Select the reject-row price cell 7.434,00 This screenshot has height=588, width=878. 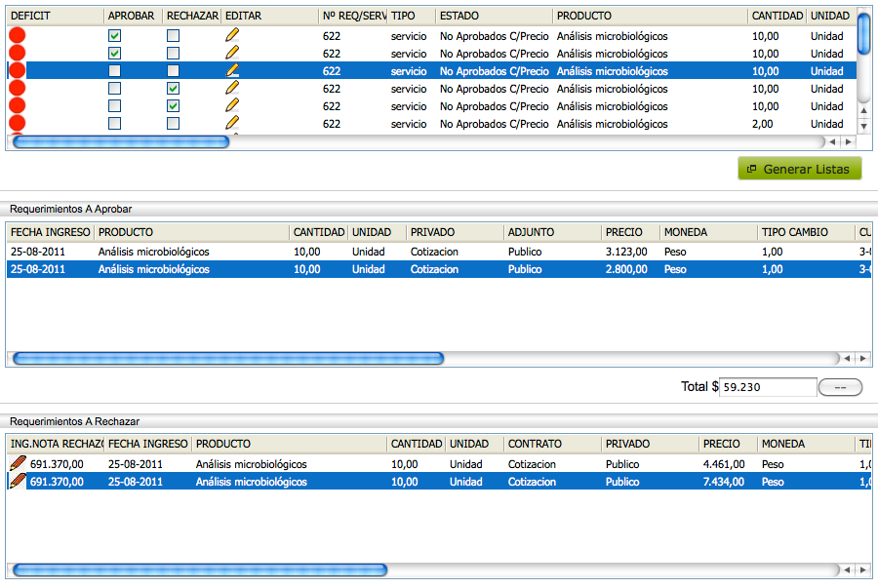click(724, 482)
